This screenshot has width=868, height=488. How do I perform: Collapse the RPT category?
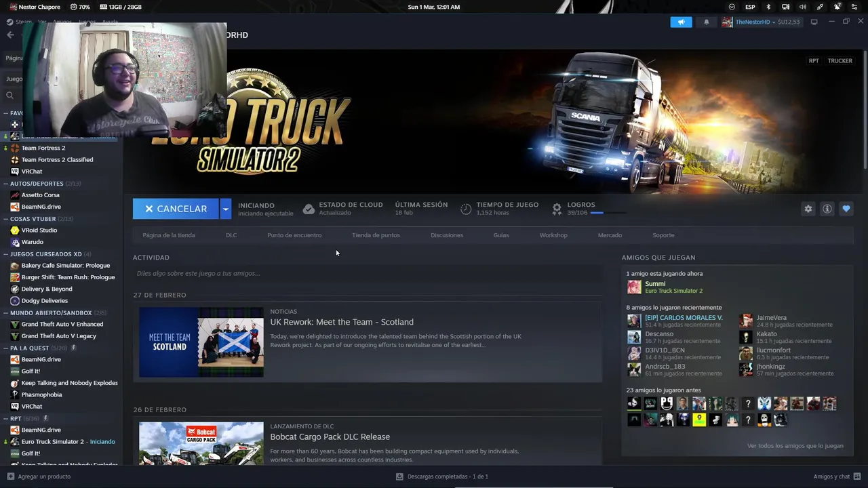[5, 419]
